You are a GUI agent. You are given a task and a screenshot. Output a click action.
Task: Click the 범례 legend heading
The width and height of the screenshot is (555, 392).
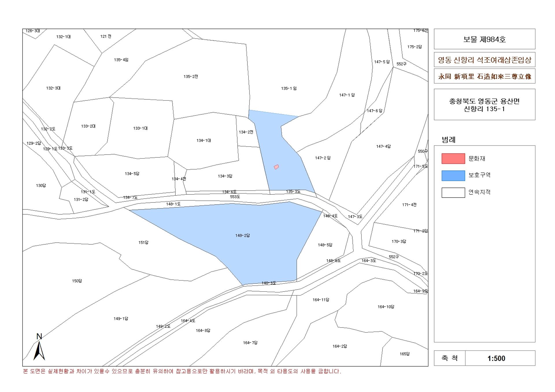pyautogui.click(x=449, y=140)
